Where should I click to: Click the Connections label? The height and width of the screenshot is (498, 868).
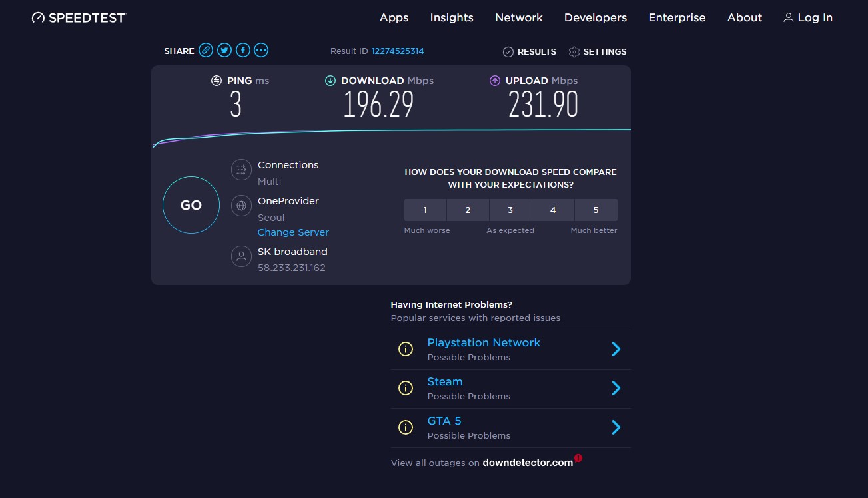tap(288, 165)
